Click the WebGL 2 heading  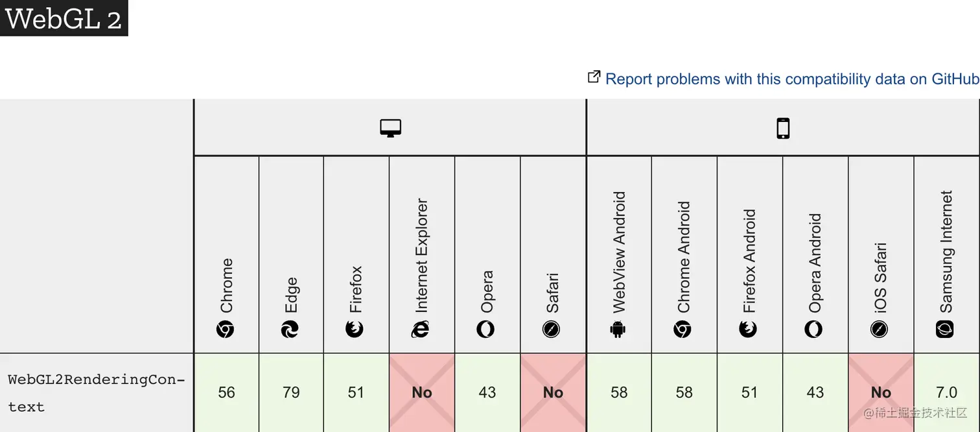coord(64,18)
